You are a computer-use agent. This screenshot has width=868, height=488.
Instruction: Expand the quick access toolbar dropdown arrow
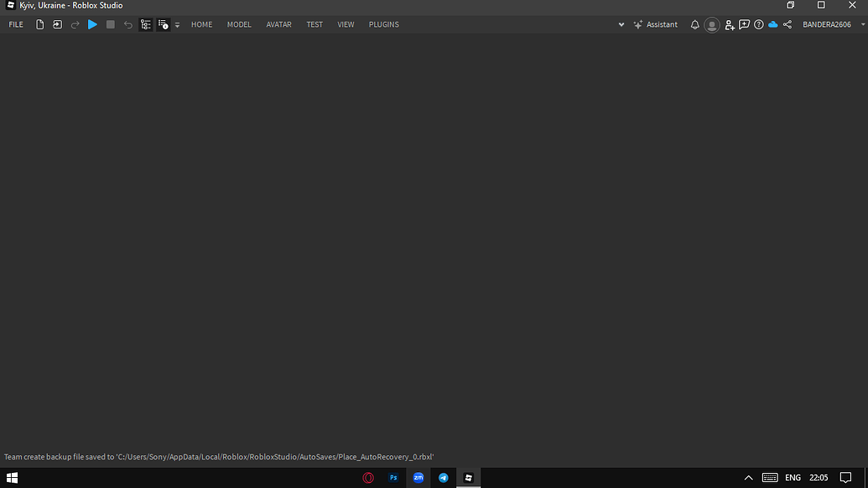[176, 24]
